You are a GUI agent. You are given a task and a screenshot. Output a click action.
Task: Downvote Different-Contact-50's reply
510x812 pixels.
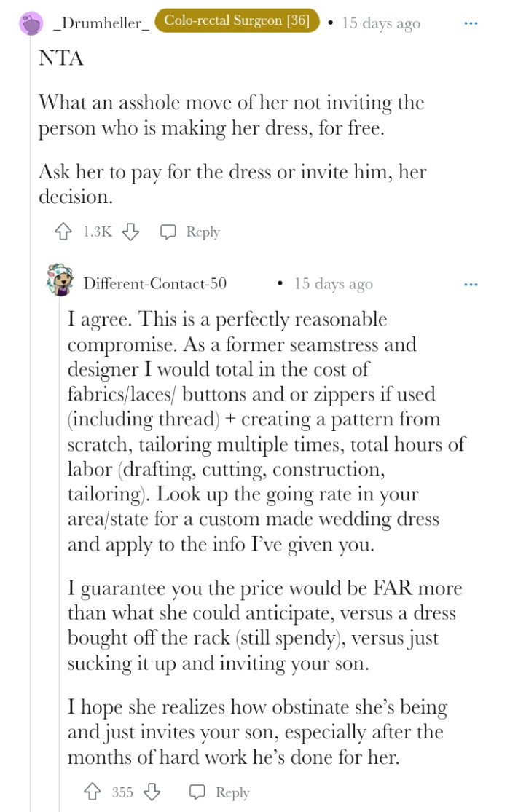coord(152,792)
